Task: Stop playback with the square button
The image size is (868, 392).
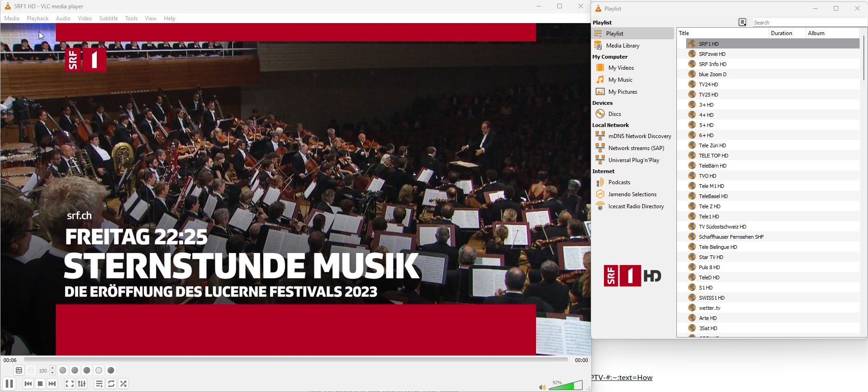Action: coord(40,384)
